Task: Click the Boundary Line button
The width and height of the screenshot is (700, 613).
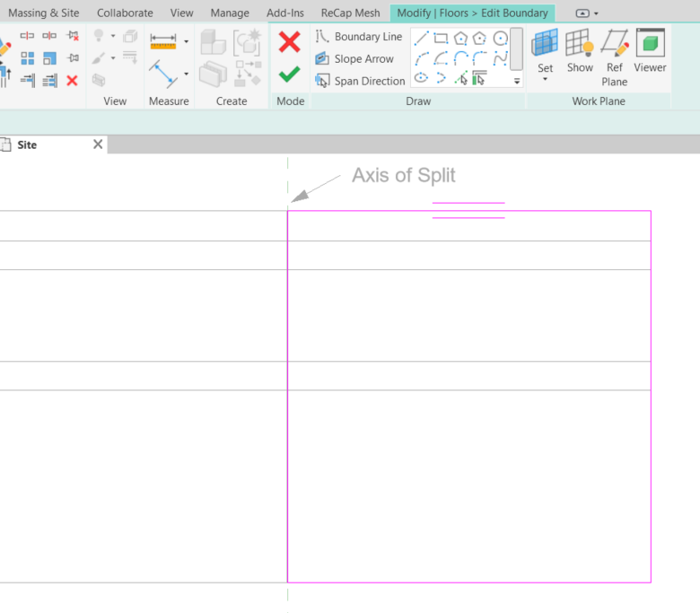Action: click(358, 36)
